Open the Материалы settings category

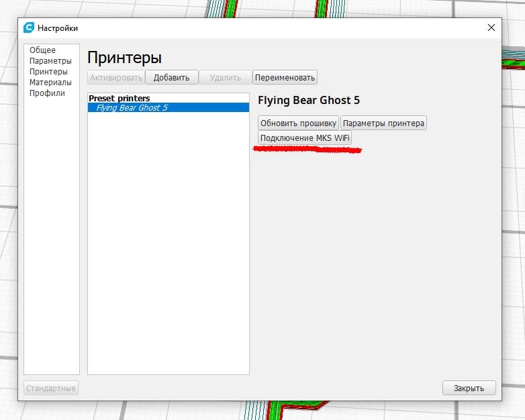click(50, 83)
